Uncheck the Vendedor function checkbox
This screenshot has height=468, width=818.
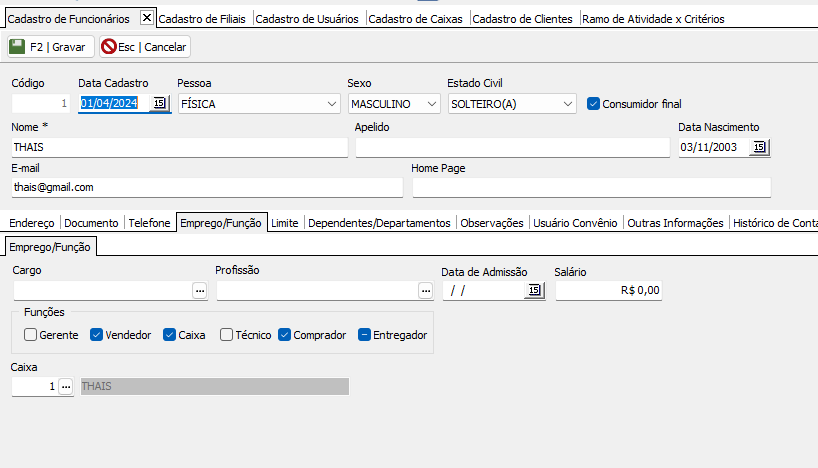(97, 335)
